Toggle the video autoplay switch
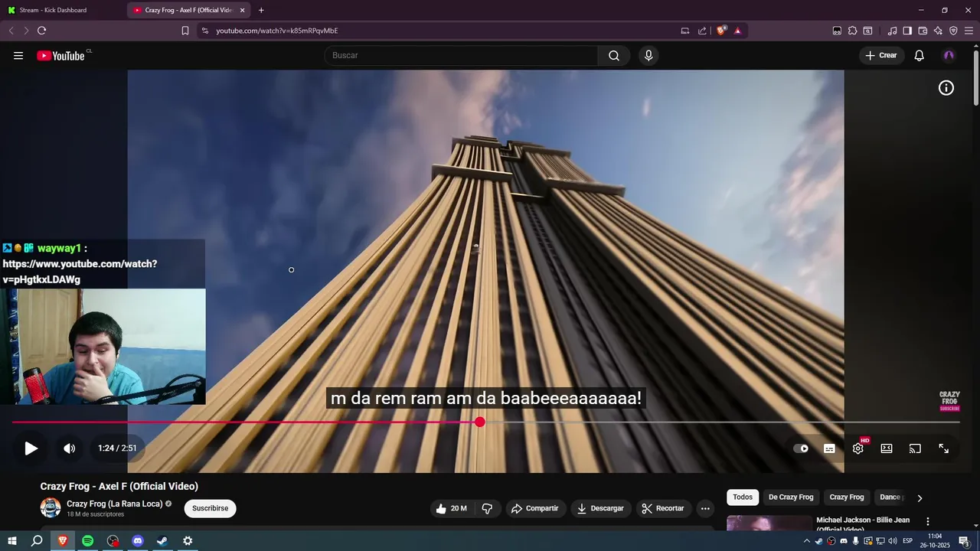 coord(801,448)
